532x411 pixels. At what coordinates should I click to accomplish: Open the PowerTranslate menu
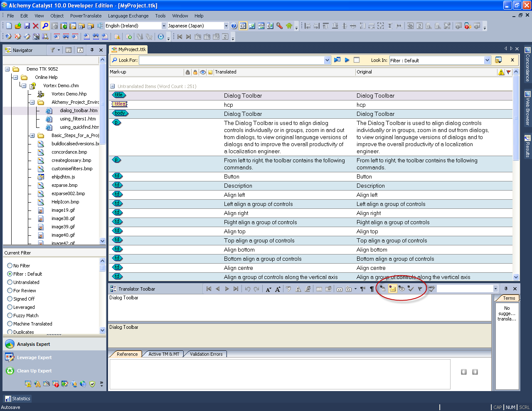86,16
